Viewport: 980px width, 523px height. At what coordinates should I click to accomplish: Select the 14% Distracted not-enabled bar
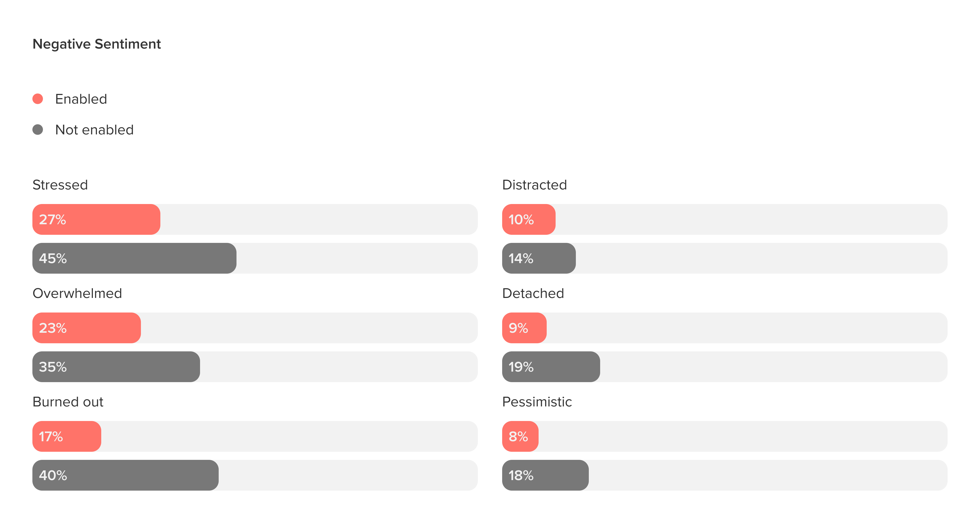tap(539, 258)
